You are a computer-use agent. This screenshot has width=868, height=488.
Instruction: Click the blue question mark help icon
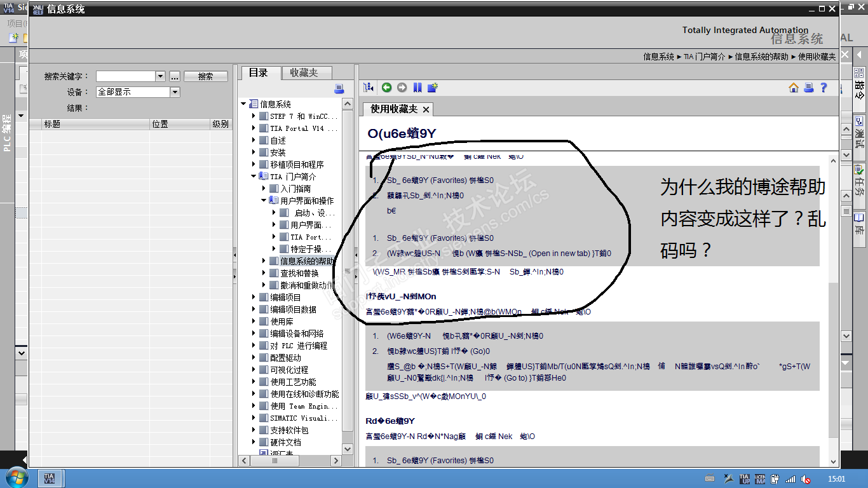pyautogui.click(x=824, y=88)
